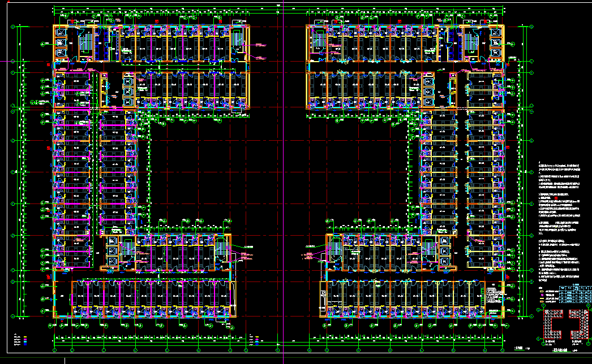Click the stairwell in left building's top-left corner

tap(87, 42)
